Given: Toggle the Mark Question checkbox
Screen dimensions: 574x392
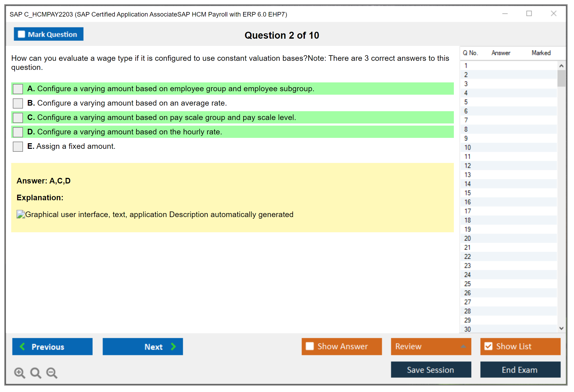Looking at the screenshot, I should click(x=21, y=34).
